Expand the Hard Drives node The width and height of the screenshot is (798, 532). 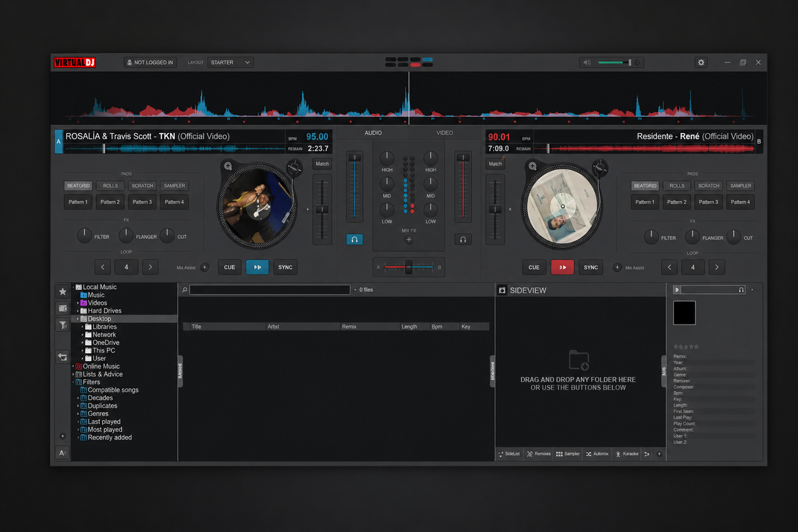[77, 311]
